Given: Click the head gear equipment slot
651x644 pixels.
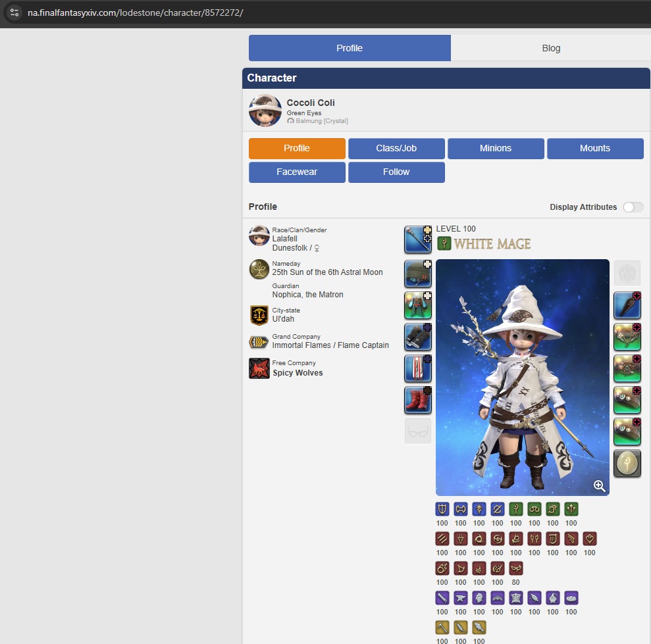Looking at the screenshot, I should point(418,274).
